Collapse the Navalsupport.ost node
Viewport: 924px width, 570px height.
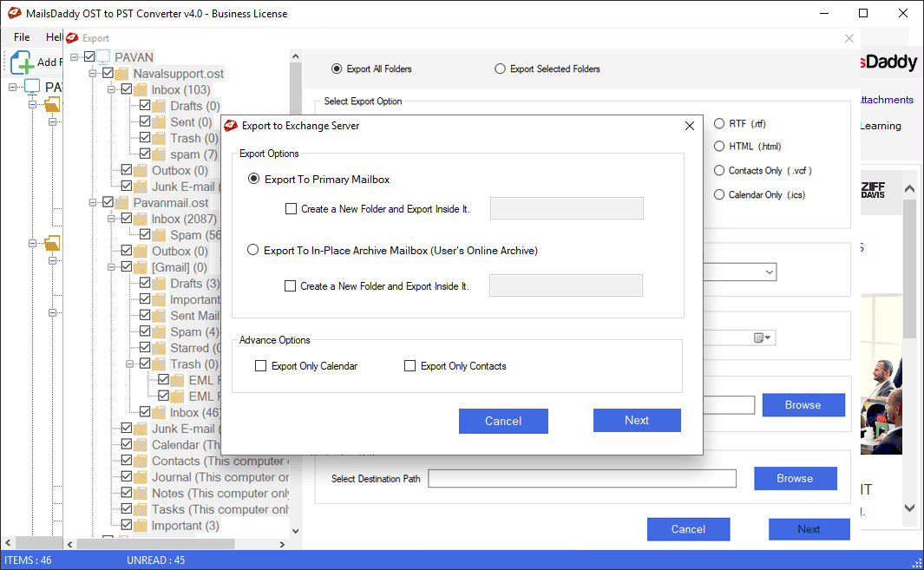93,74
